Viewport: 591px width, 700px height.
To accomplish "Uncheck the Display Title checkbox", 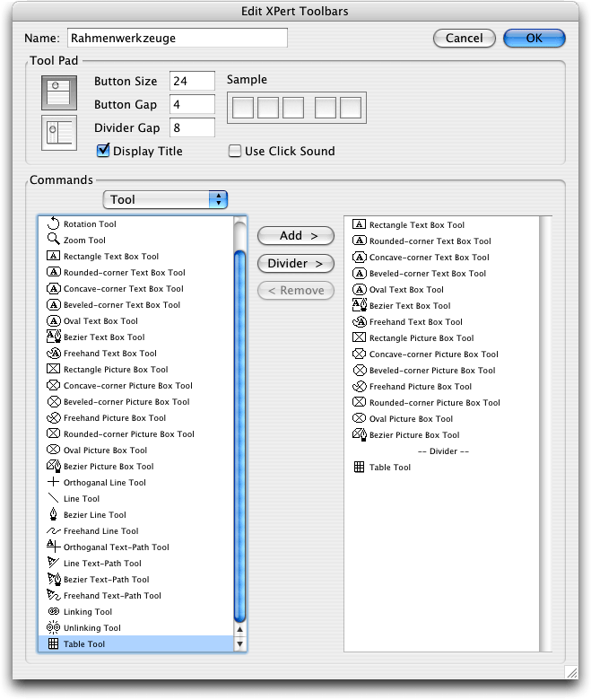I will [x=103, y=151].
